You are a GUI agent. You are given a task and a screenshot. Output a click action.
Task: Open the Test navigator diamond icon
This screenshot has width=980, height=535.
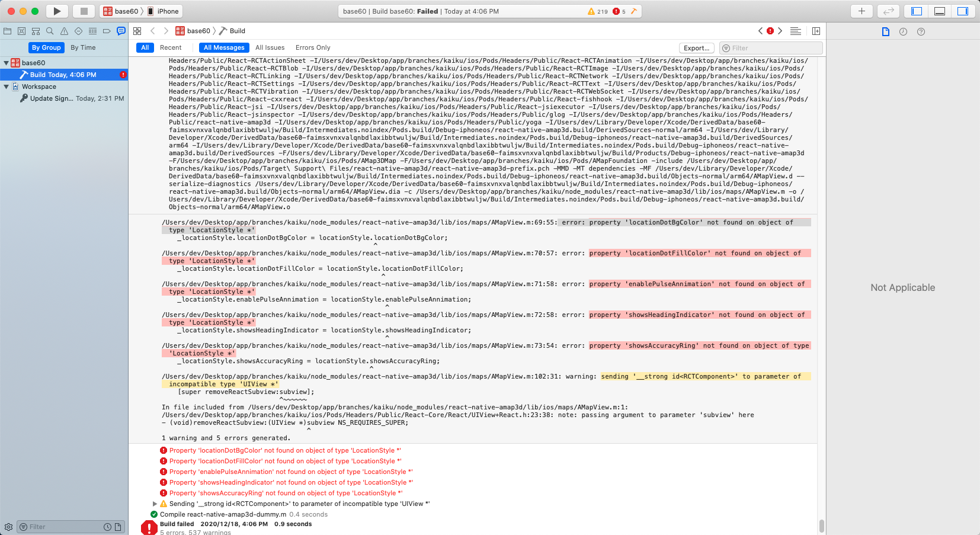click(78, 31)
